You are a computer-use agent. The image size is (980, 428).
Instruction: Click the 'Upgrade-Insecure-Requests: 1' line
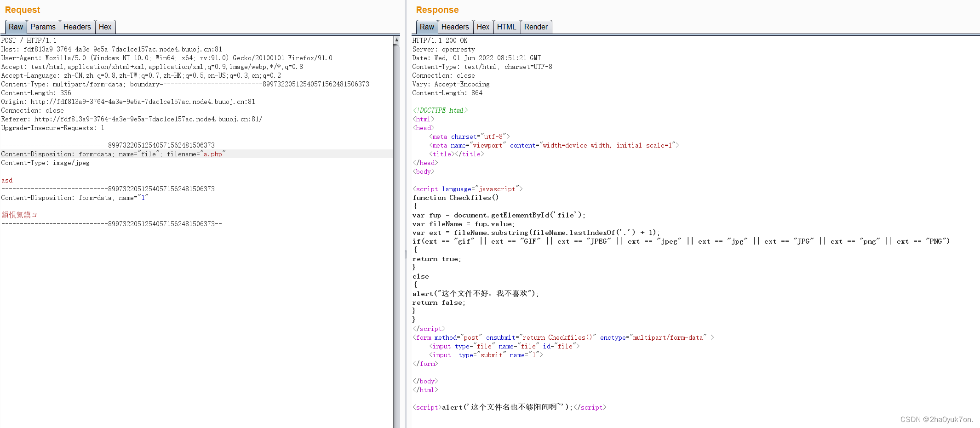[53, 128]
